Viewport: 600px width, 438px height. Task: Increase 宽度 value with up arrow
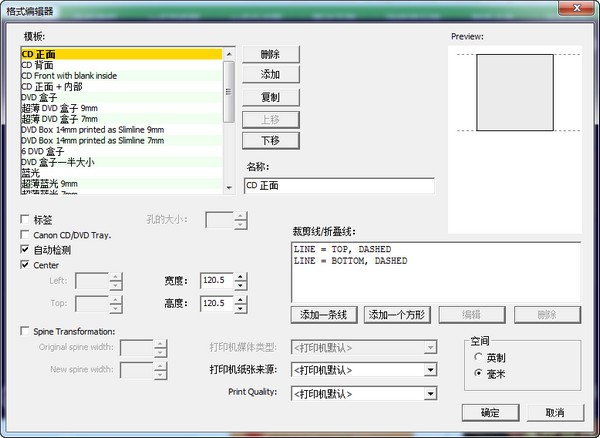coord(243,277)
